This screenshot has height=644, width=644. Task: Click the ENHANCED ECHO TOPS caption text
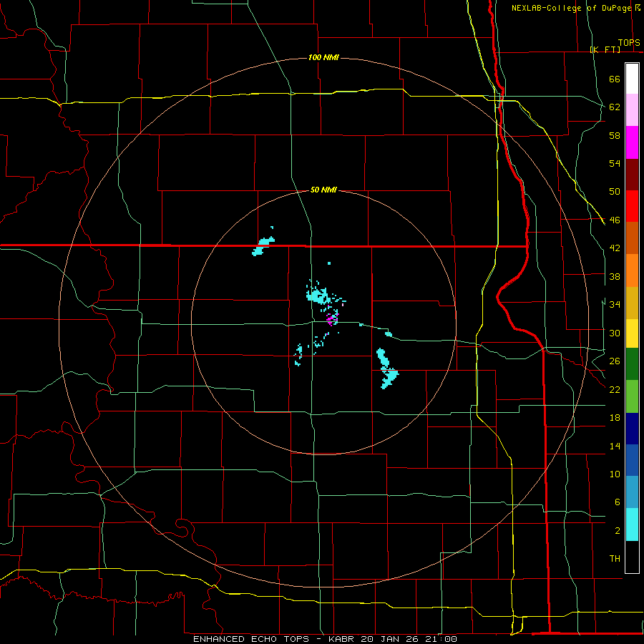pyautogui.click(x=251, y=639)
